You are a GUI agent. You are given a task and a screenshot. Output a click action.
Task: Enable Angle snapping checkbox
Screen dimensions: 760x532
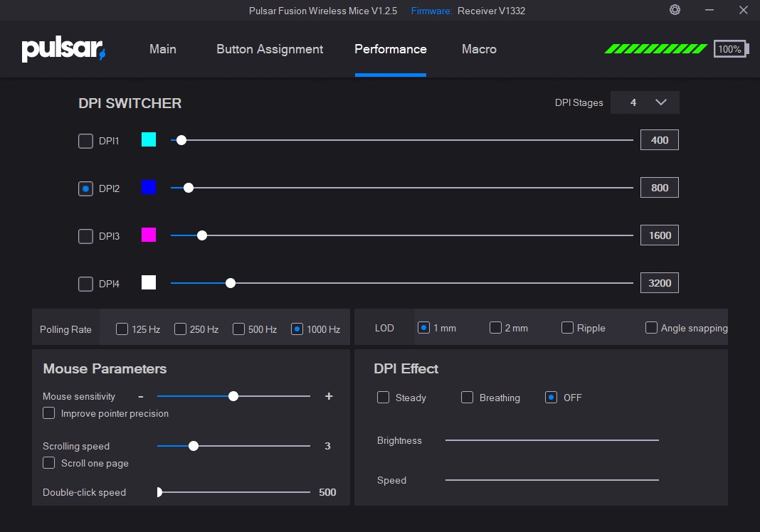[651, 328]
